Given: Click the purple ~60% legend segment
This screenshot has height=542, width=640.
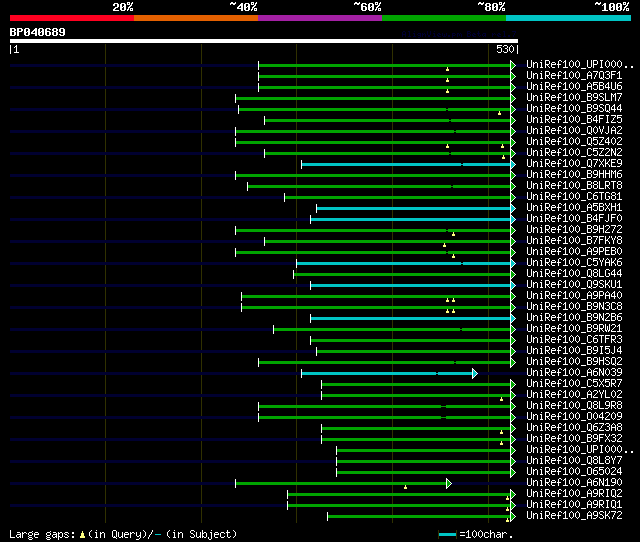Looking at the screenshot, I should pos(320,18).
